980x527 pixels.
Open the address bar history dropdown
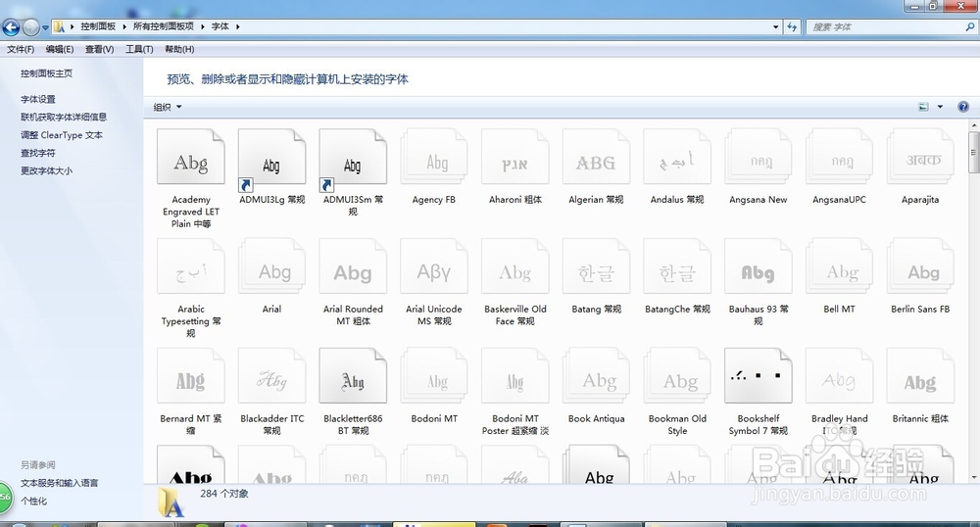pyautogui.click(x=775, y=26)
